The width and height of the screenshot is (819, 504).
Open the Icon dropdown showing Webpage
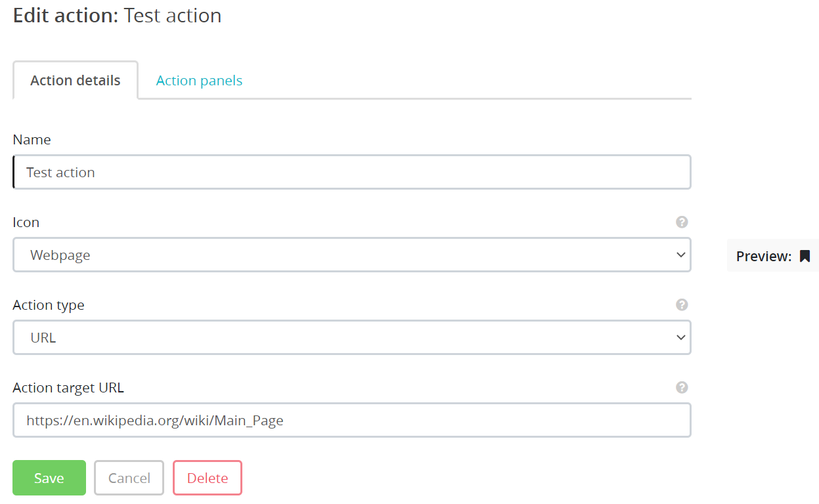coord(351,255)
